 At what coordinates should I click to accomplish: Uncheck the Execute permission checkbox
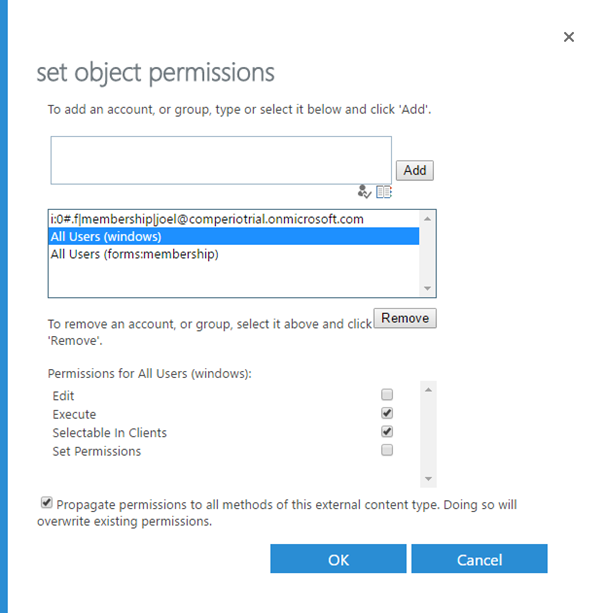[x=387, y=413]
